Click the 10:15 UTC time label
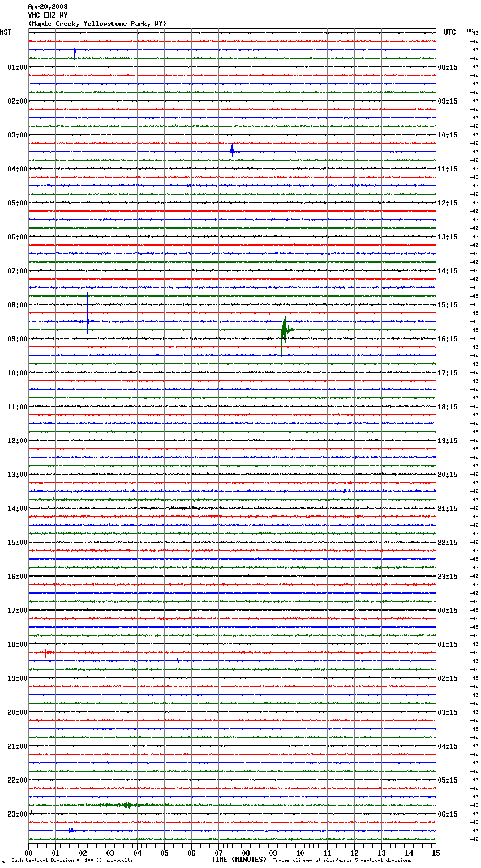Viewport: 481px width, 868px height. 448,135
